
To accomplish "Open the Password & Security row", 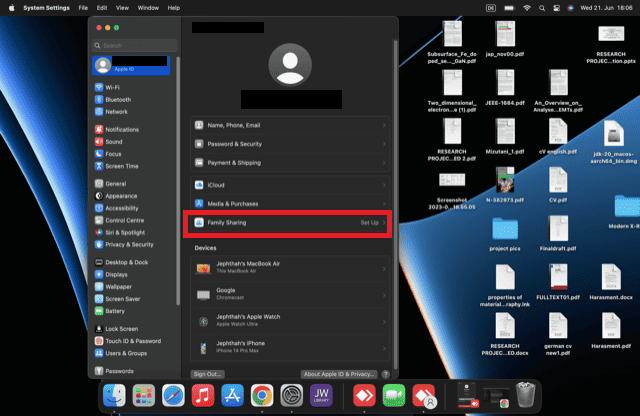I will point(290,144).
